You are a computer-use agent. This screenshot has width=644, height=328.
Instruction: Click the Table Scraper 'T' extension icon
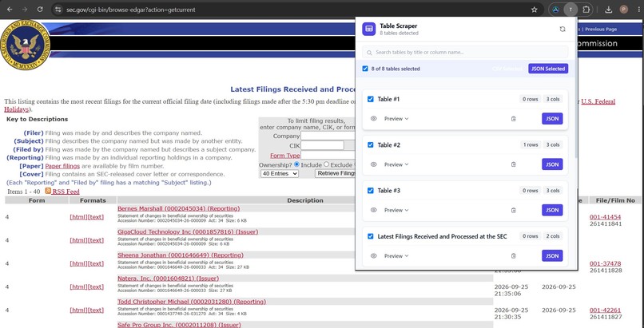(570, 10)
